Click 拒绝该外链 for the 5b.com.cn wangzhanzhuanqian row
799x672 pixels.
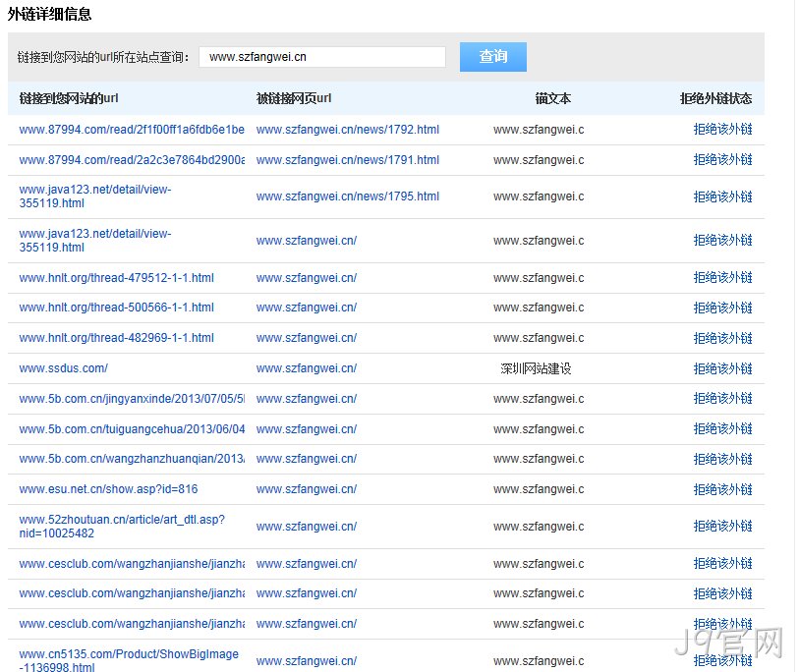pyautogui.click(x=722, y=459)
